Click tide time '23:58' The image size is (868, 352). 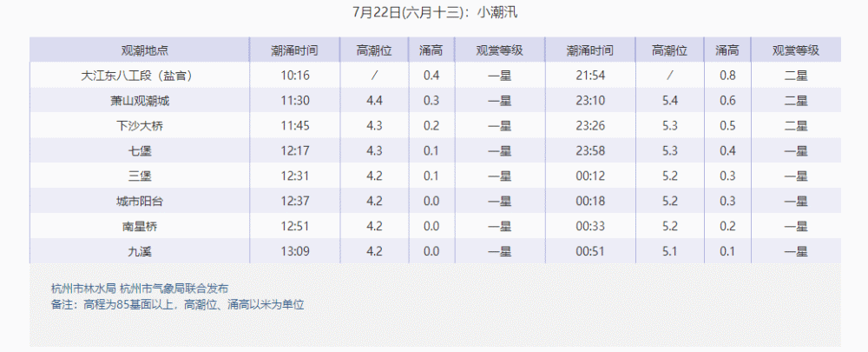(590, 150)
